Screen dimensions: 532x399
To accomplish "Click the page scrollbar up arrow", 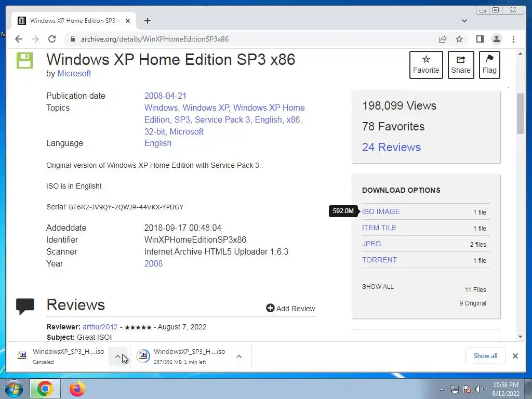I will tap(521, 54).
